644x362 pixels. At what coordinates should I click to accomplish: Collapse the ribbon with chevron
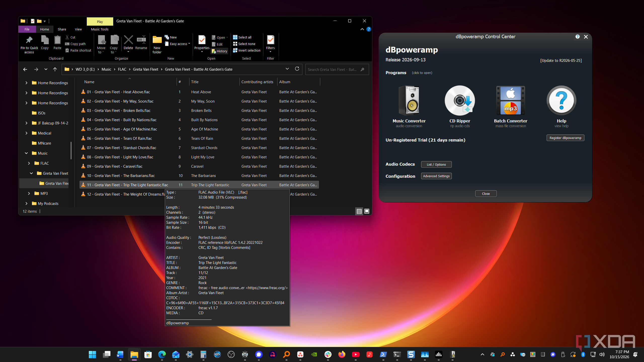[362, 29]
